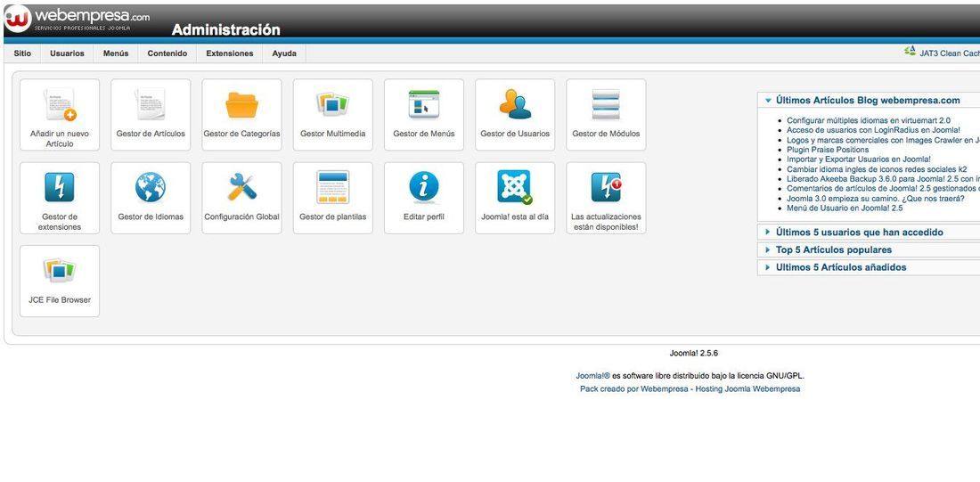The height and width of the screenshot is (482, 980).
Task: Click Hosting Joomla Webempresa footer link
Action: (747, 388)
